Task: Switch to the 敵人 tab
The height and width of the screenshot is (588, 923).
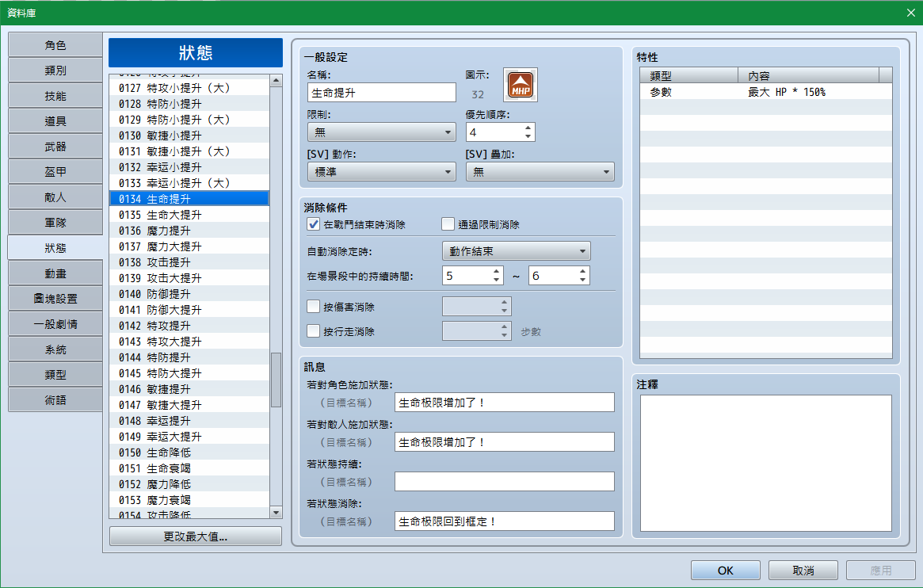Action: click(55, 197)
